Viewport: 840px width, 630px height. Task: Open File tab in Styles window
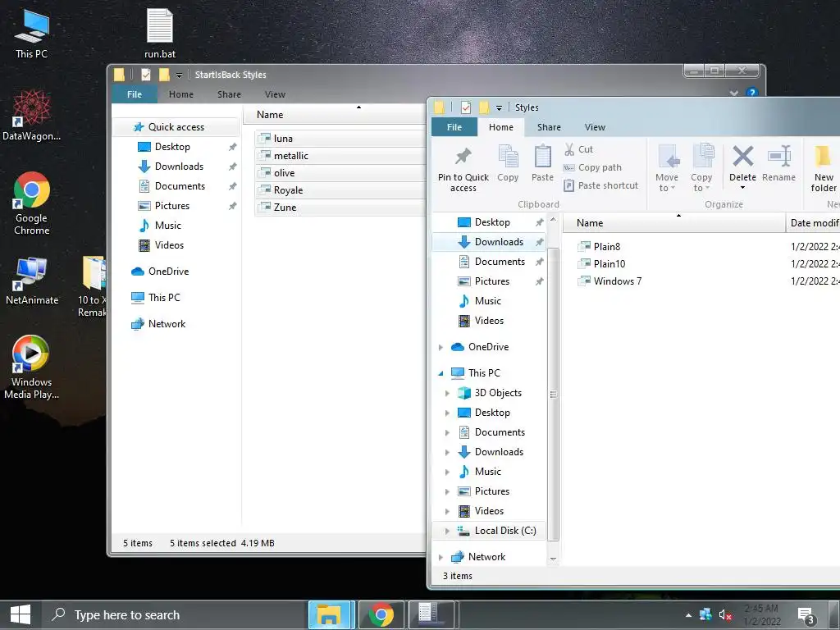coord(454,127)
